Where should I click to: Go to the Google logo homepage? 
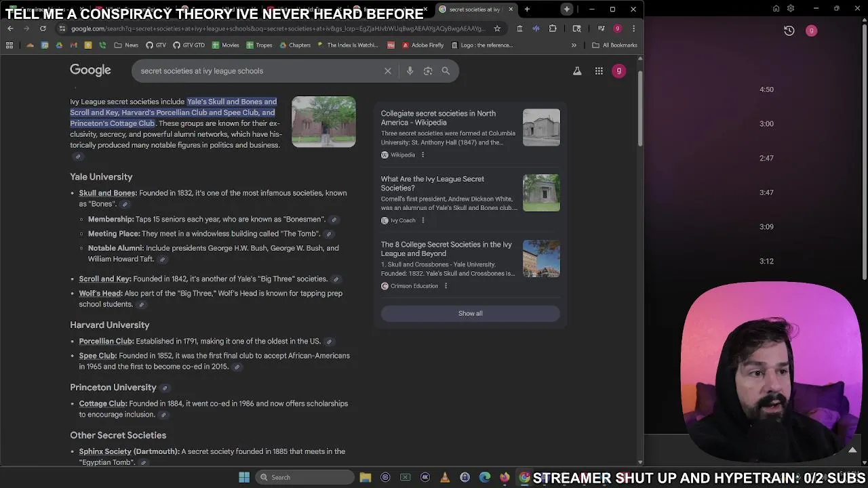(90, 70)
